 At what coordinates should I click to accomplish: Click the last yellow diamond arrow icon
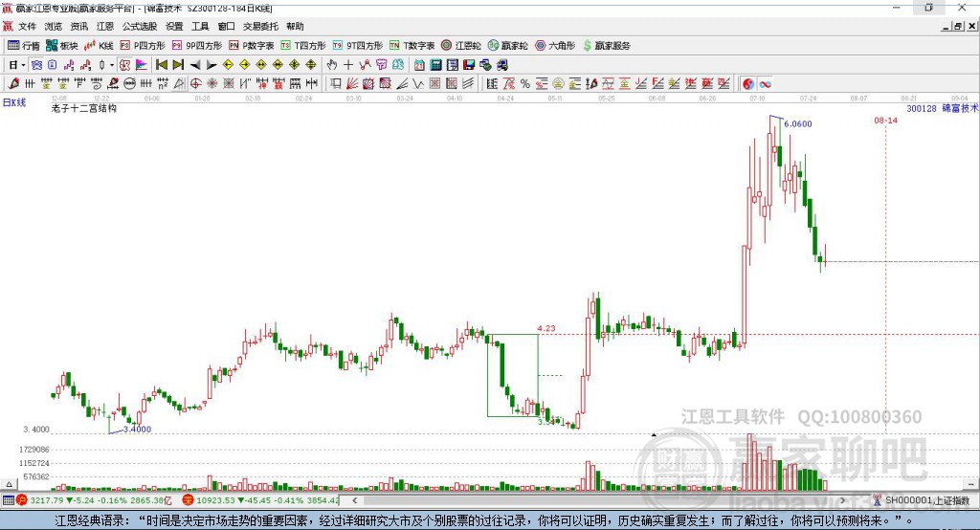(x=311, y=65)
